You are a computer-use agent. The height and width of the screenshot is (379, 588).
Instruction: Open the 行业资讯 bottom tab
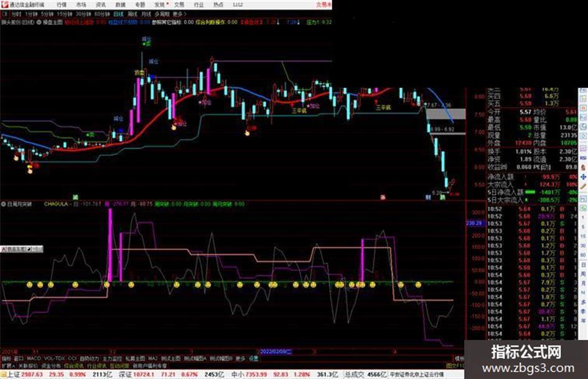point(96,365)
